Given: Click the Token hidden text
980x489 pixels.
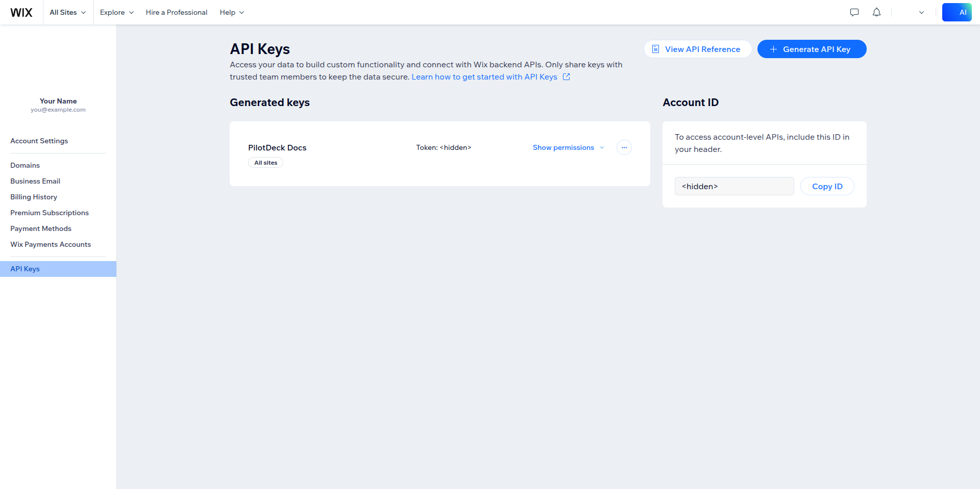Looking at the screenshot, I should click(x=444, y=147).
